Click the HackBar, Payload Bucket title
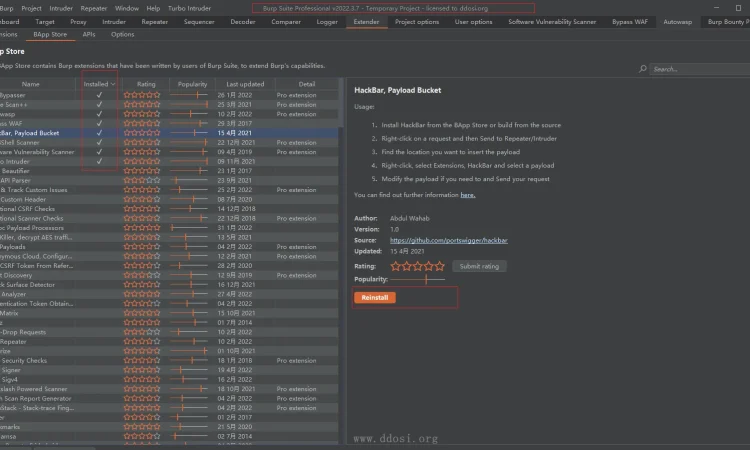This screenshot has width=750, height=450. [397, 90]
